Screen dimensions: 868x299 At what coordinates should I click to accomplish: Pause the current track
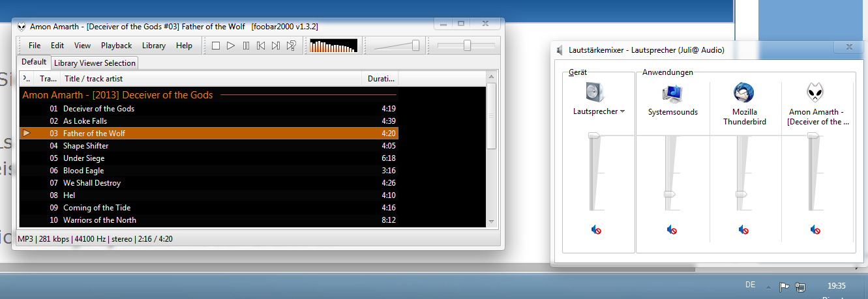[x=246, y=46]
